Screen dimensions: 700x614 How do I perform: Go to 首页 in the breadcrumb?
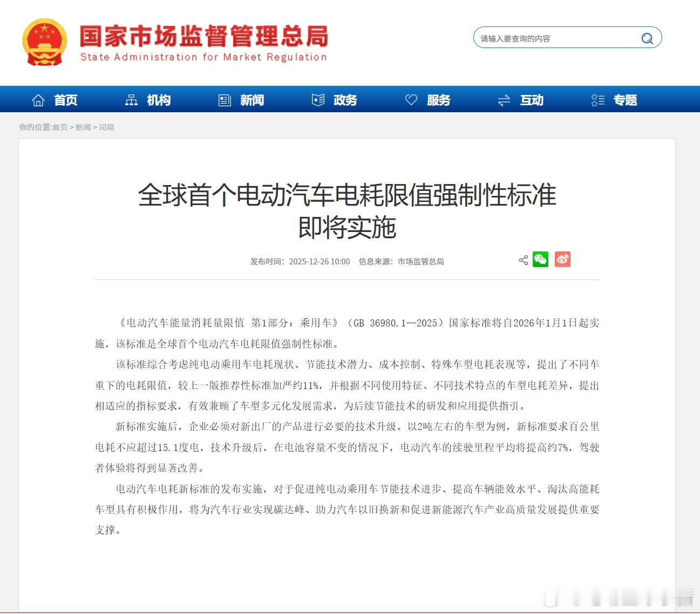60,127
